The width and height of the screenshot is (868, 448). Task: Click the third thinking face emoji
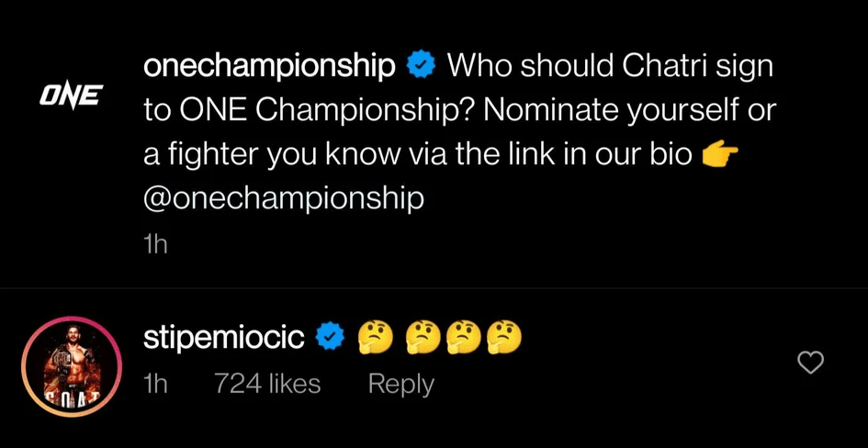pos(464,338)
